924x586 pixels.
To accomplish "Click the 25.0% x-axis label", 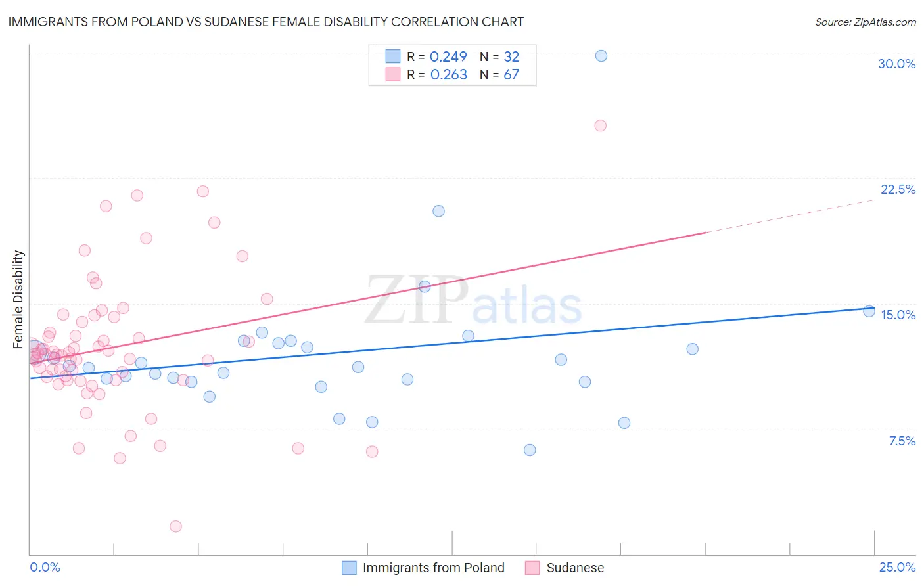I will [x=897, y=567].
